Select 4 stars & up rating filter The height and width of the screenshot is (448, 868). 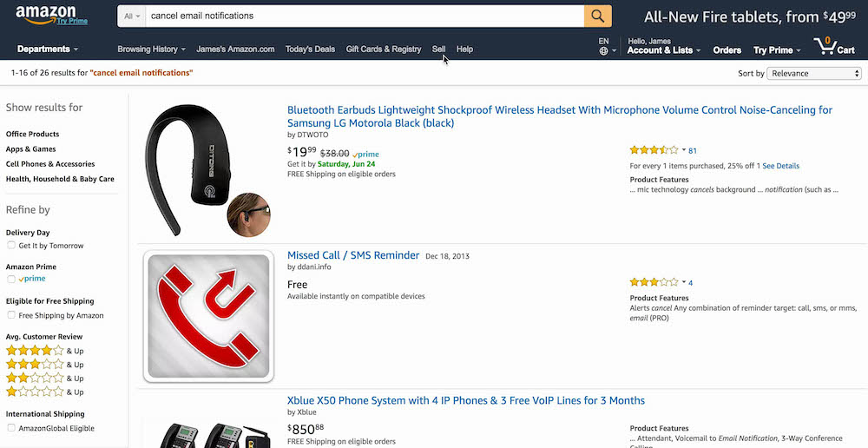click(35, 351)
